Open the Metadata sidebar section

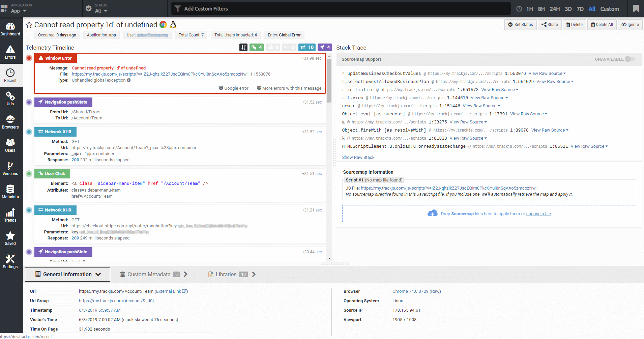(10, 192)
